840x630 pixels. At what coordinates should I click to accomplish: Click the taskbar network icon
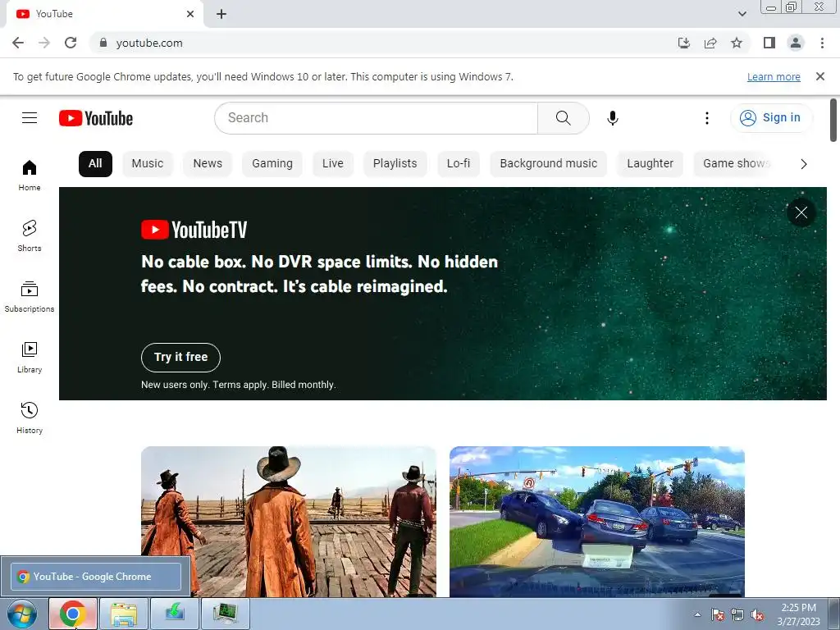click(x=737, y=615)
